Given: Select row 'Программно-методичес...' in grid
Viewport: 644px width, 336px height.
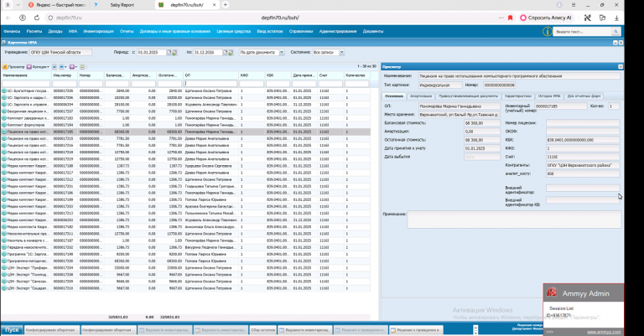Looking at the screenshot, I should pos(185,261).
